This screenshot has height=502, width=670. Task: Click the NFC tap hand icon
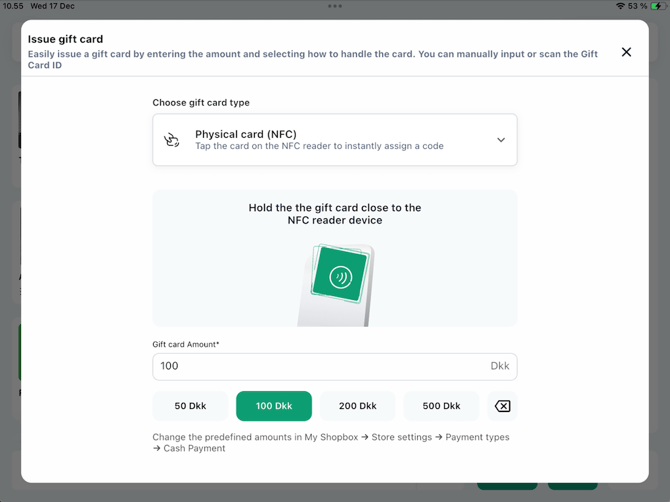[x=172, y=140]
